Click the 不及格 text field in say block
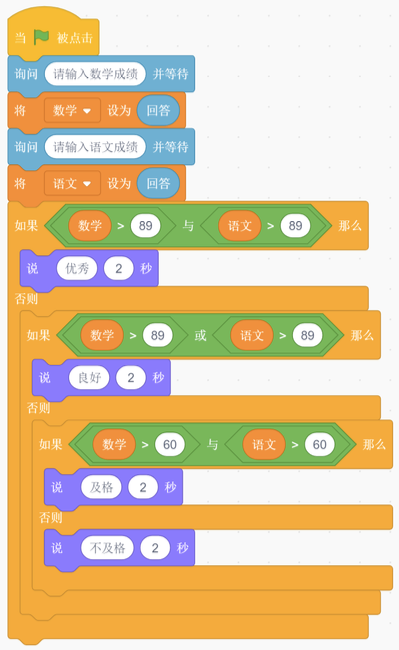The width and height of the screenshot is (399, 650). point(107,548)
